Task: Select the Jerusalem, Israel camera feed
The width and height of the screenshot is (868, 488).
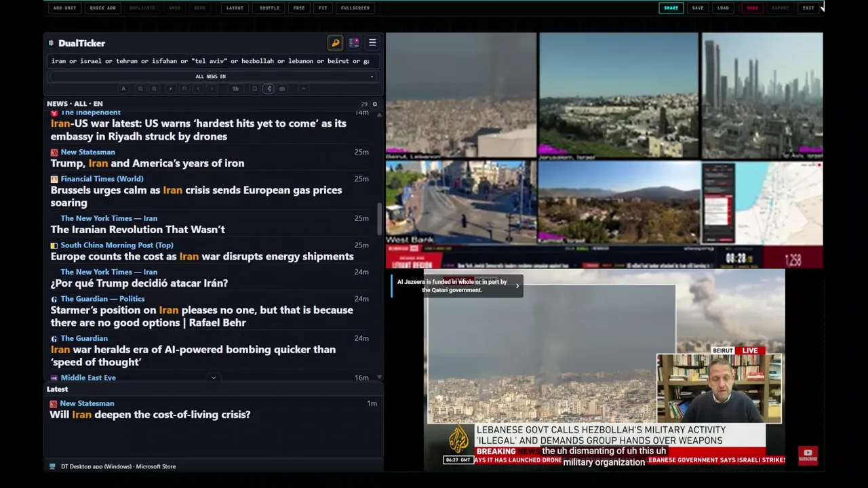Action: (x=618, y=96)
